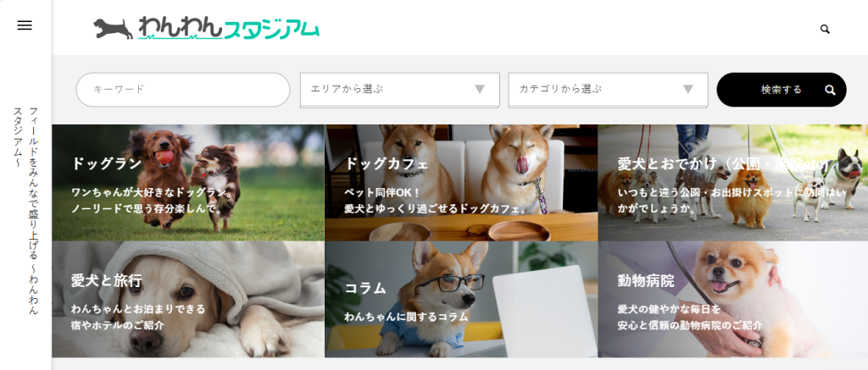
Task: Open the エリアから選ぶ dropdown
Action: (x=400, y=90)
